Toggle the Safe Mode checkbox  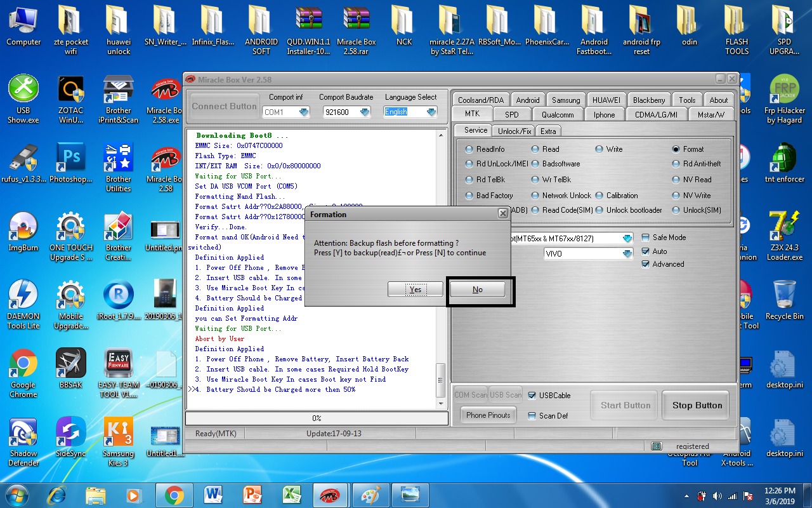(x=646, y=237)
